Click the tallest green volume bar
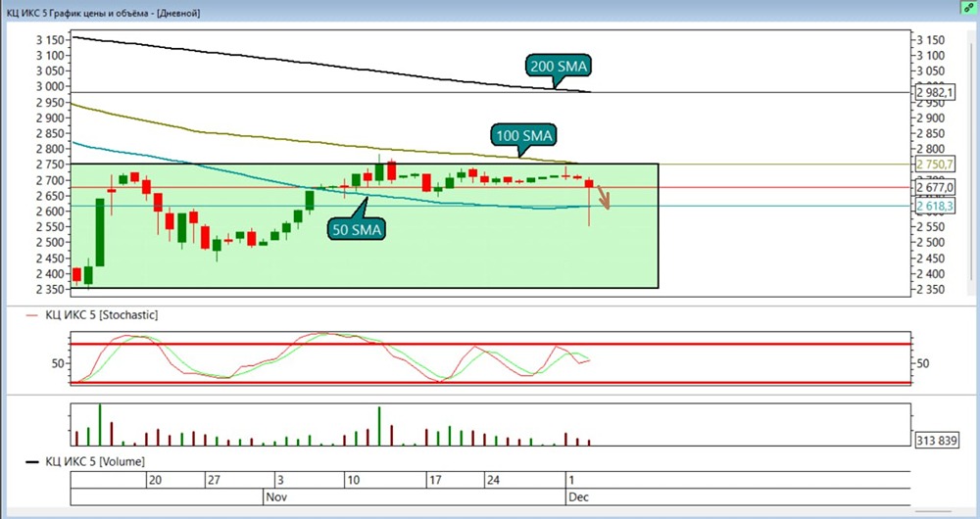The width and height of the screenshot is (980, 519). 99,425
